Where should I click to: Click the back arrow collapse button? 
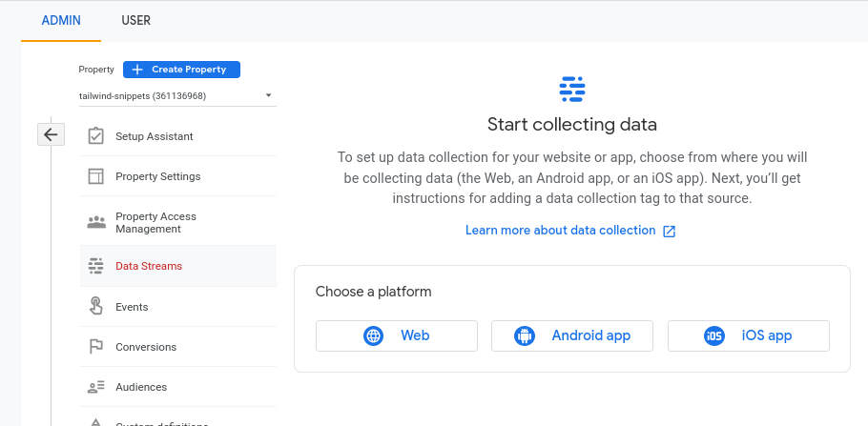click(51, 134)
